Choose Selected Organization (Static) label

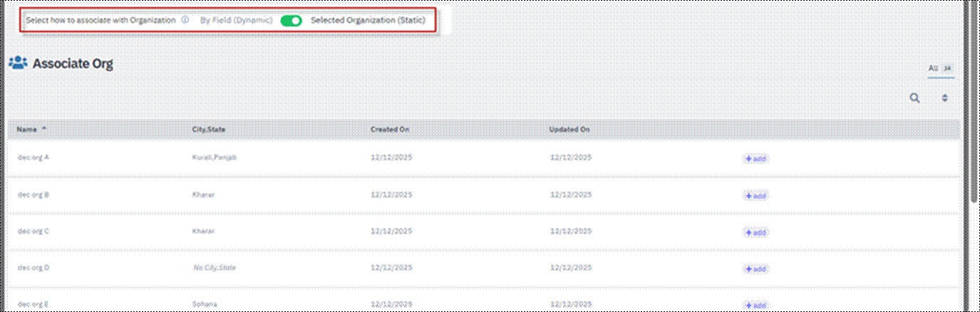[x=368, y=21]
